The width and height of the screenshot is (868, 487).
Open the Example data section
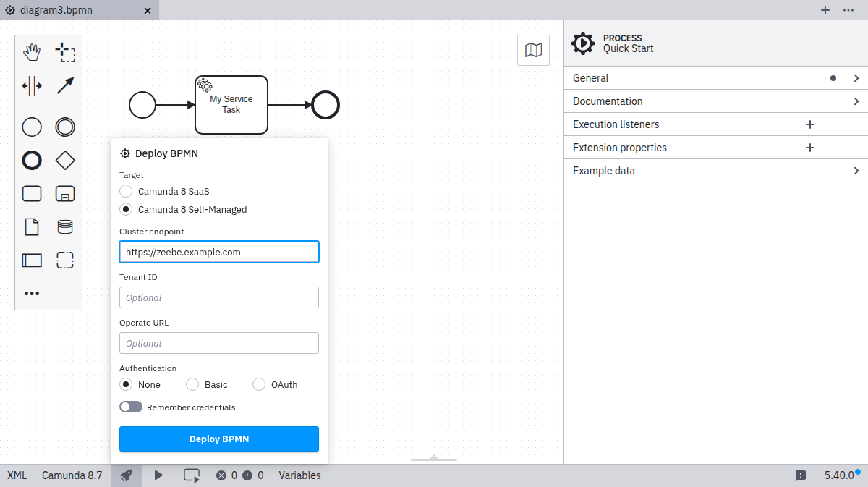click(715, 170)
